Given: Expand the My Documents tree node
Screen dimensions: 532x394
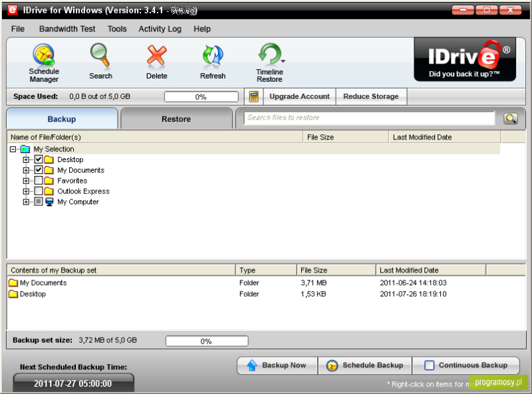Looking at the screenshot, I should pos(26,170).
